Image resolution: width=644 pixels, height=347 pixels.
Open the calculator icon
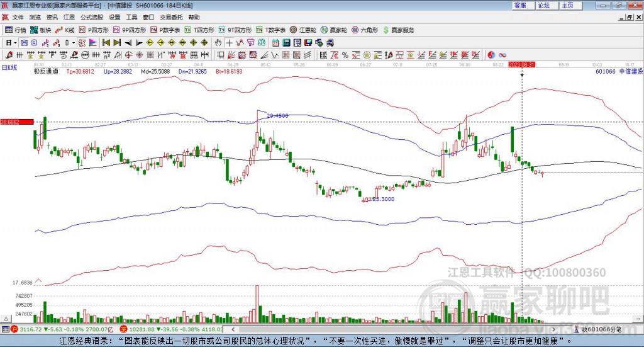pyautogui.click(x=286, y=43)
